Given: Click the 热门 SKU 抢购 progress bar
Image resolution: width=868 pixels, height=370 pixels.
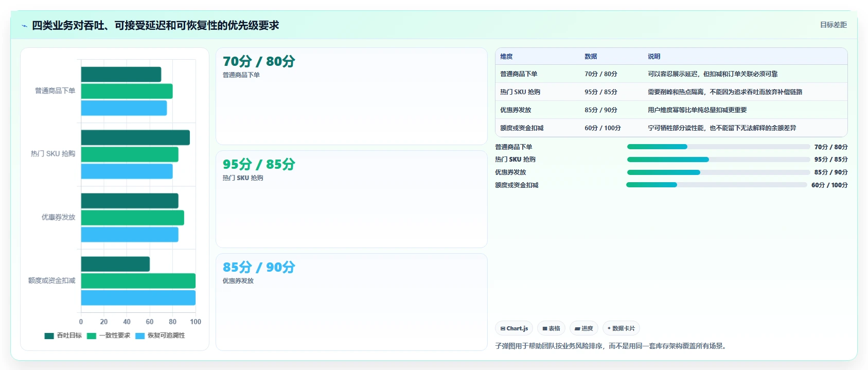Looking at the screenshot, I should click(x=718, y=160).
